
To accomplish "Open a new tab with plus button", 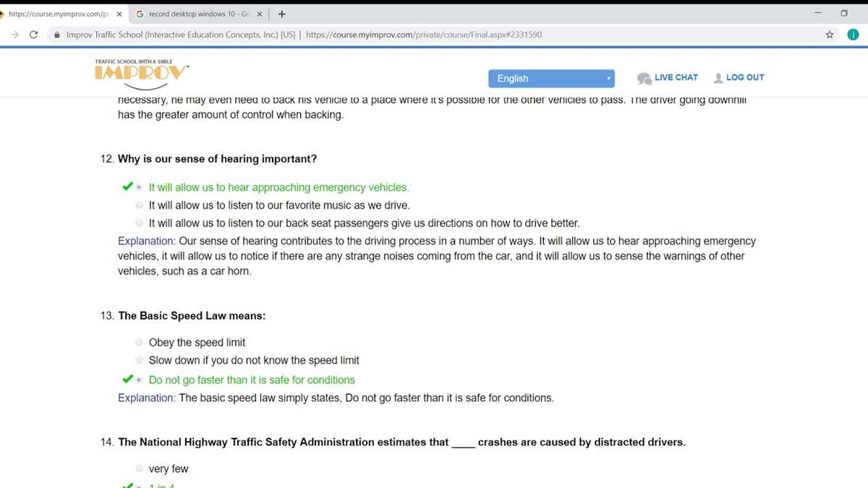I will [281, 14].
